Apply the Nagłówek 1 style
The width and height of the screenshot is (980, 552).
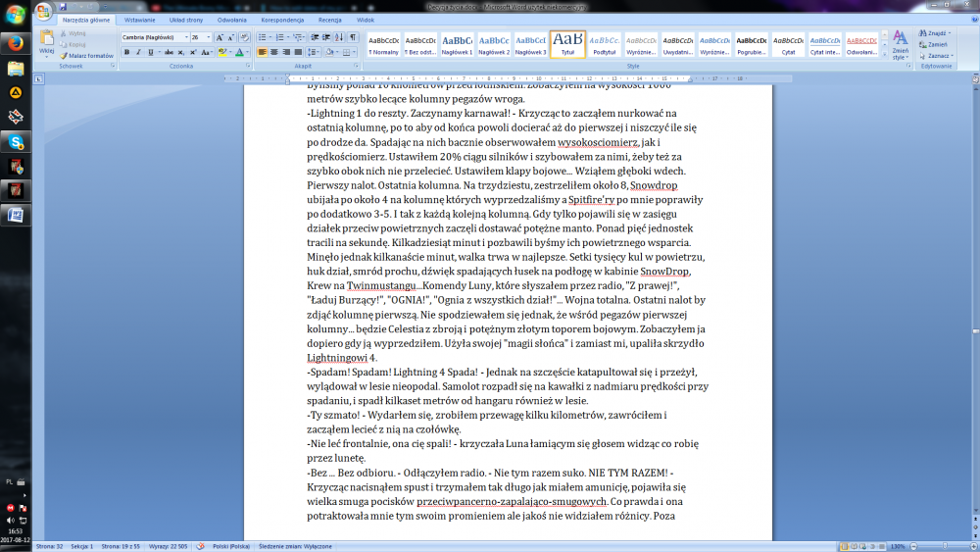(x=457, y=45)
